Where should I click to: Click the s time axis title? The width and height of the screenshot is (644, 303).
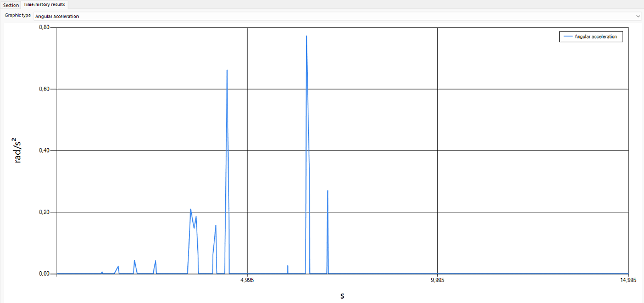click(342, 296)
